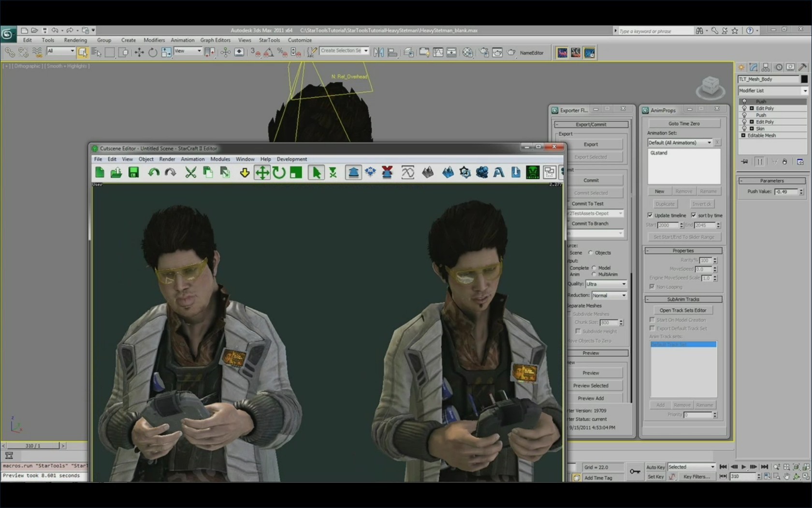The height and width of the screenshot is (508, 812).
Task: Expand the first Edit Poly modifier in stack
Action: [752, 108]
